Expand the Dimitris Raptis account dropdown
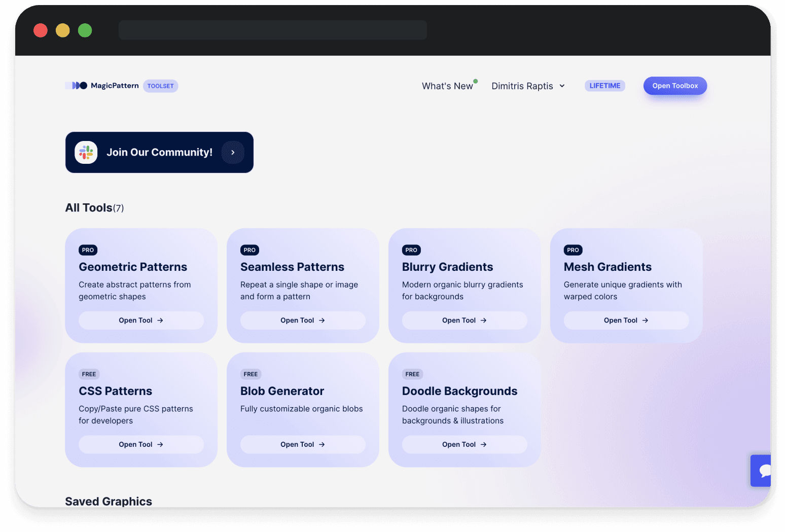 528,86
